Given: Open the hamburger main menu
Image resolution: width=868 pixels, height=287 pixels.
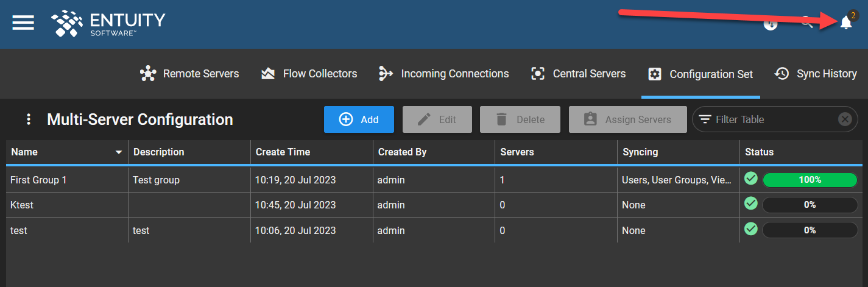Looking at the screenshot, I should pyautogui.click(x=23, y=23).
